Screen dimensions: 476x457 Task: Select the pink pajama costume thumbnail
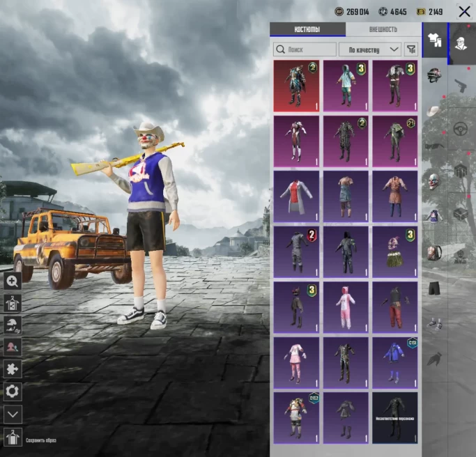pos(296,363)
